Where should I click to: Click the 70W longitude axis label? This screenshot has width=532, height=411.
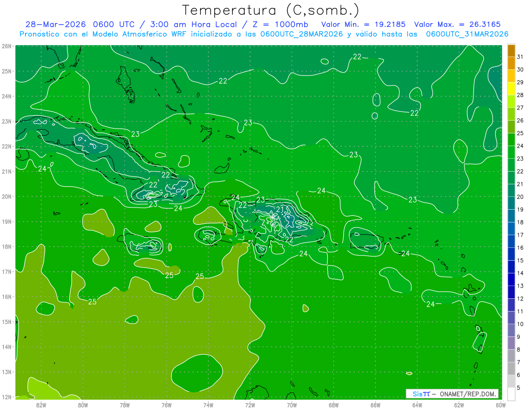click(x=292, y=405)
